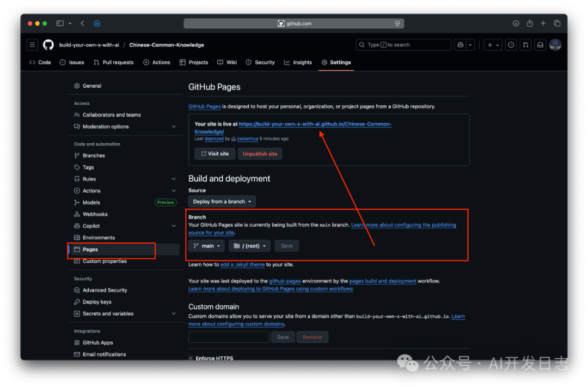Image resolution: width=588 pixels, height=387 pixels.
Task: Open the user avatar menu
Action: [555, 45]
